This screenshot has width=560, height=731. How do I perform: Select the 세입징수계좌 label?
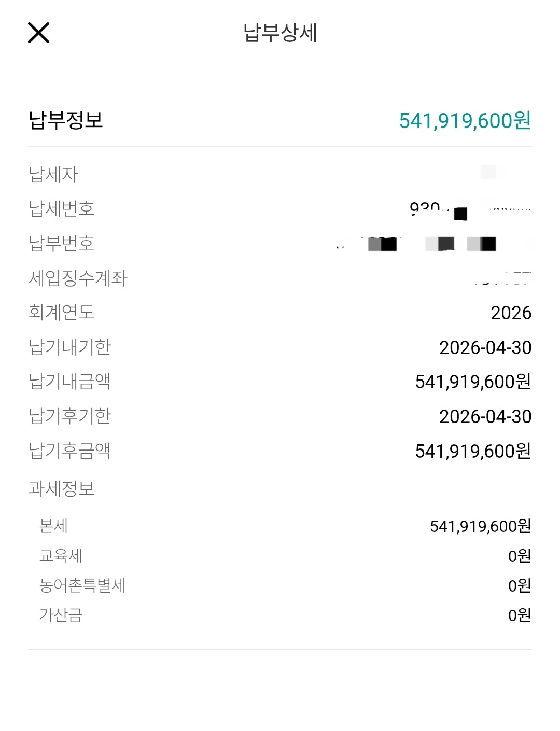click(x=78, y=278)
